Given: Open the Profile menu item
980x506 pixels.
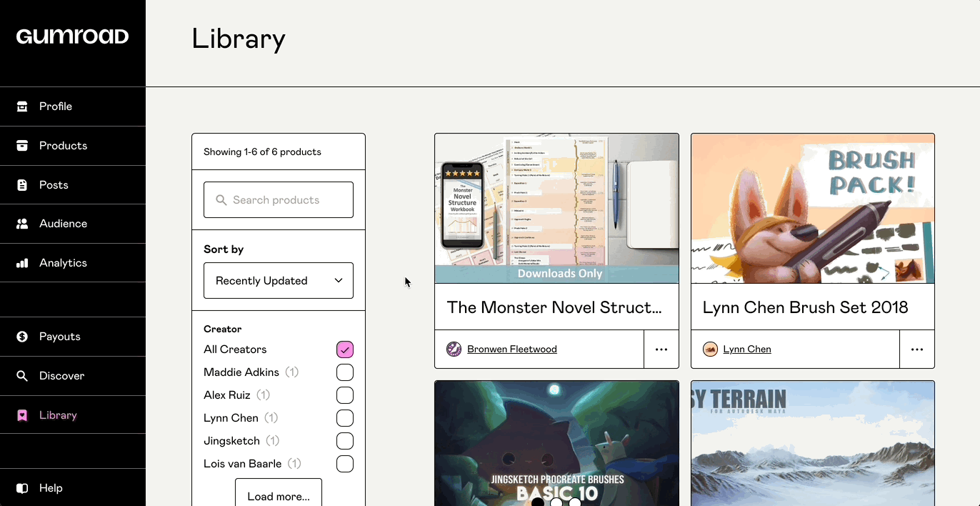Looking at the screenshot, I should [x=73, y=106].
